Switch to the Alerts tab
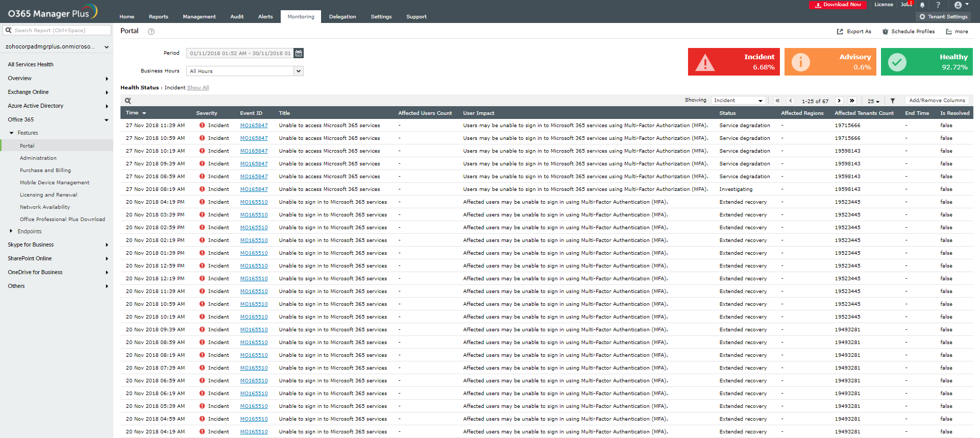Screen dimensions: 980x438 (265, 17)
